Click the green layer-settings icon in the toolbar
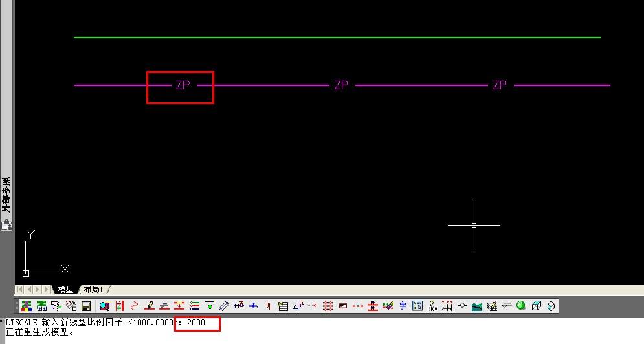Viewport: 644px width, 344px height. (x=41, y=306)
